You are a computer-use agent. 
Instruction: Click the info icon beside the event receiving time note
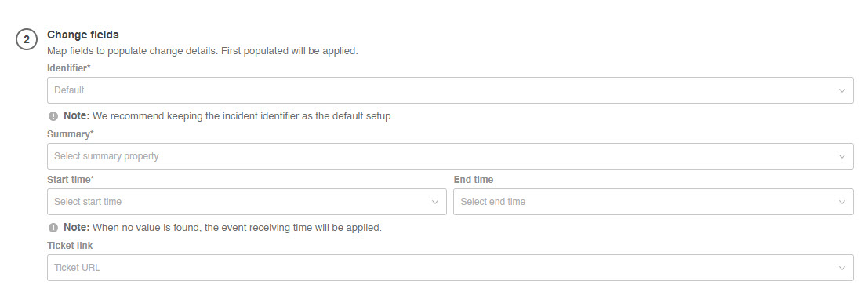tap(53, 228)
